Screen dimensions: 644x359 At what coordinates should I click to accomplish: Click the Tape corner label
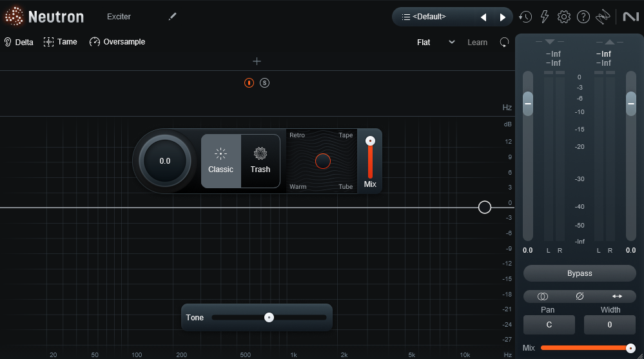(346, 135)
